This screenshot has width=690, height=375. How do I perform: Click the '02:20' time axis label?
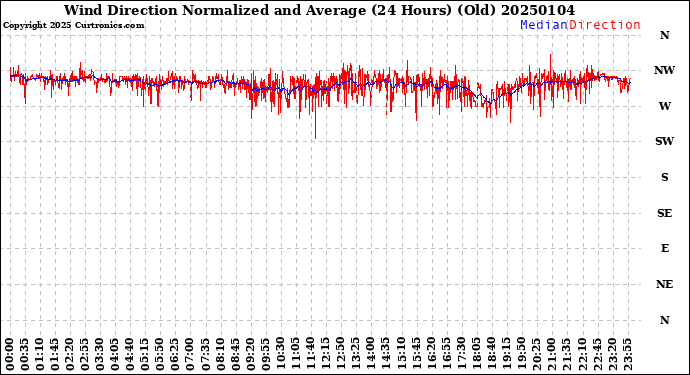coord(70,354)
